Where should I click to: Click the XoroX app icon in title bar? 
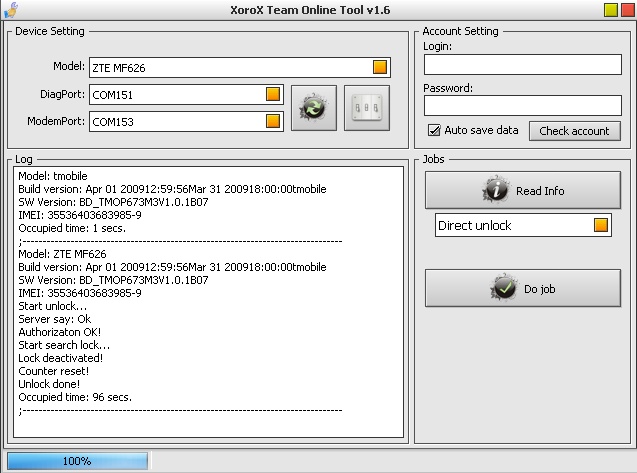click(11, 11)
